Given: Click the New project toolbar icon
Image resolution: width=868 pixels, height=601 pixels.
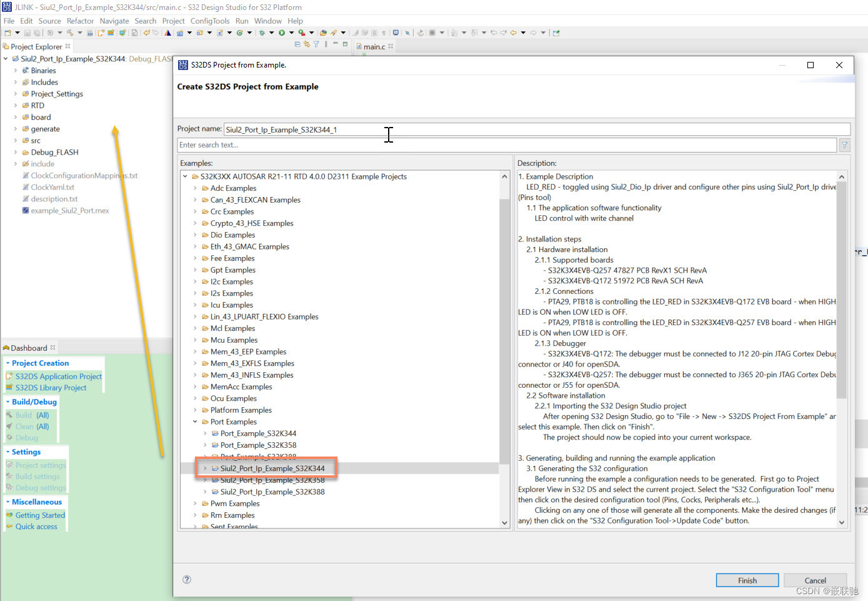Looking at the screenshot, I should point(7,33).
